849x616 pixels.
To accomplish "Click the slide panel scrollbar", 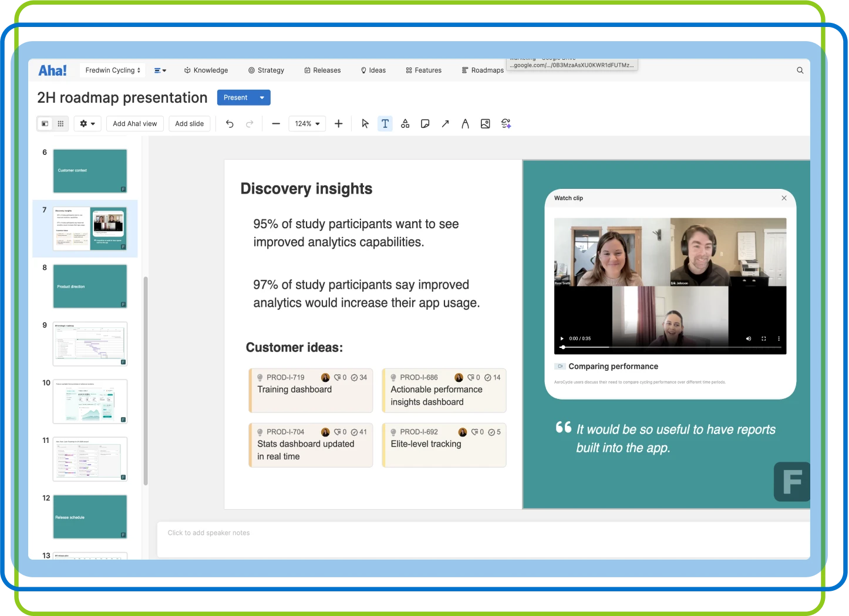I will pos(146,381).
